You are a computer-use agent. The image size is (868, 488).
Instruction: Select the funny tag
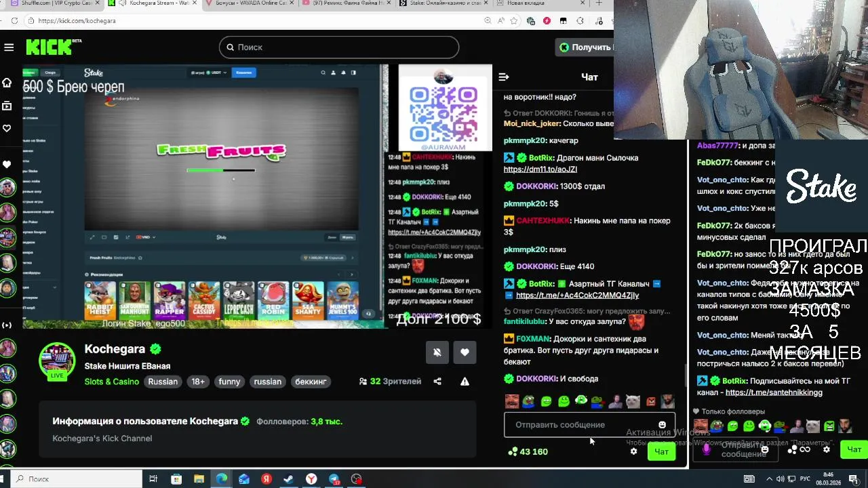pos(229,382)
